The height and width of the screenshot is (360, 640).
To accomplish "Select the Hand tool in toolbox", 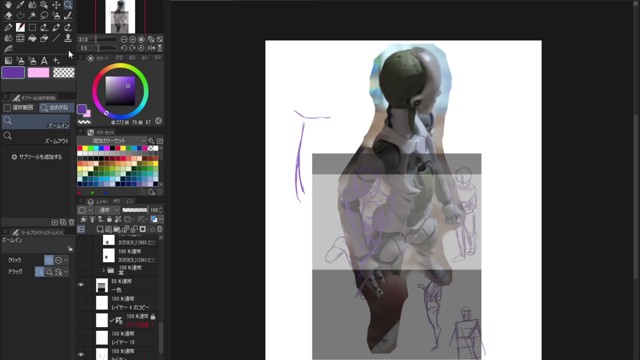I will (x=8, y=5).
